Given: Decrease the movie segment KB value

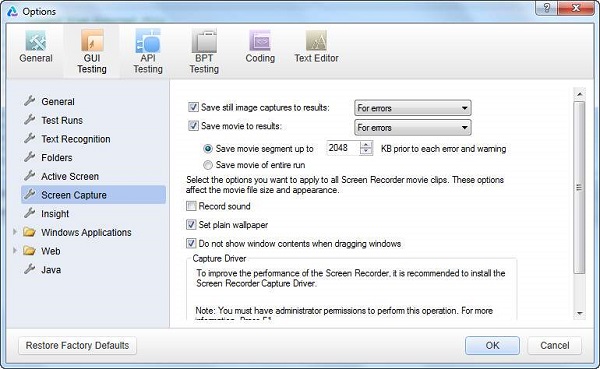Looking at the screenshot, I should 366,151.
